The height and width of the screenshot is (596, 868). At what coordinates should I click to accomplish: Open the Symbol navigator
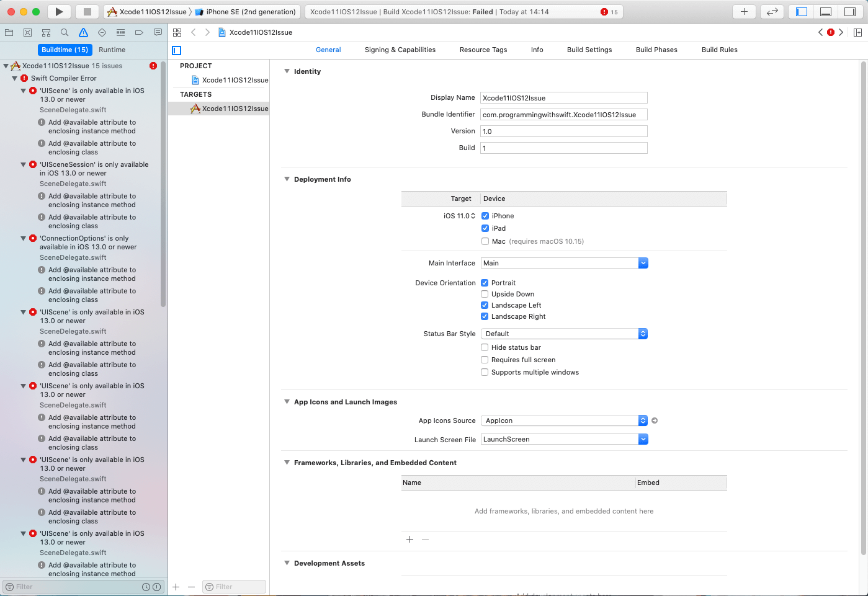point(46,32)
